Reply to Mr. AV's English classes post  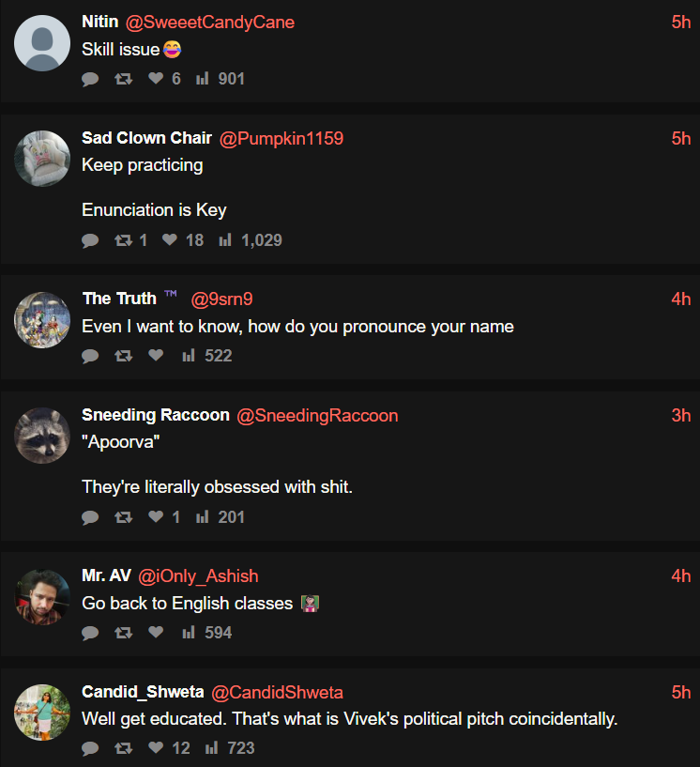(x=90, y=633)
